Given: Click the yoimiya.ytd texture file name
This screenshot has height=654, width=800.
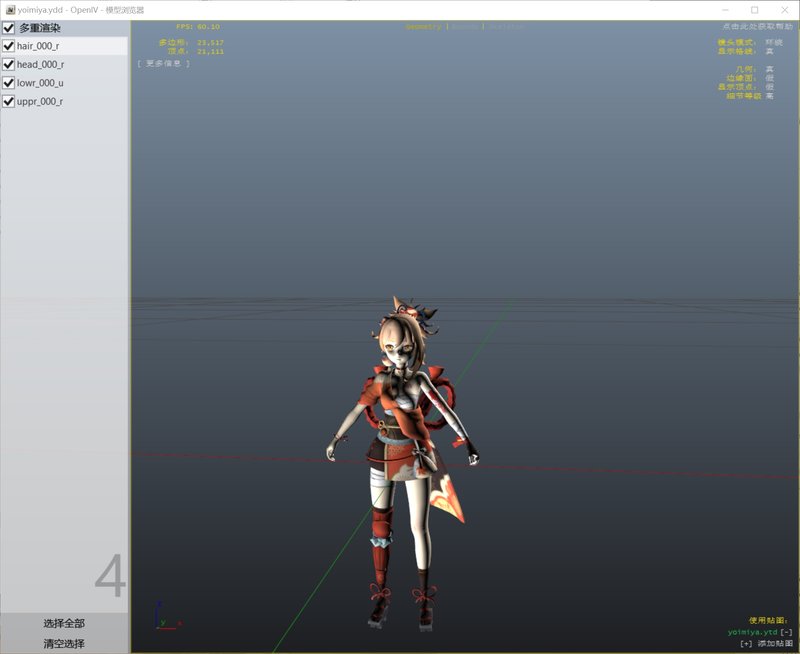Looking at the screenshot, I should (x=753, y=632).
